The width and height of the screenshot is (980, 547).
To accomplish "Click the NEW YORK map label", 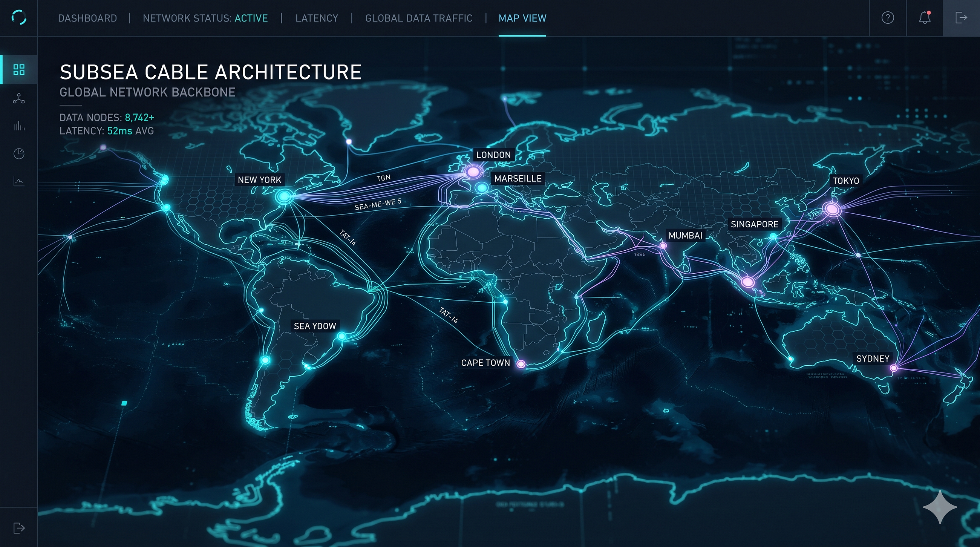I will click(x=259, y=180).
